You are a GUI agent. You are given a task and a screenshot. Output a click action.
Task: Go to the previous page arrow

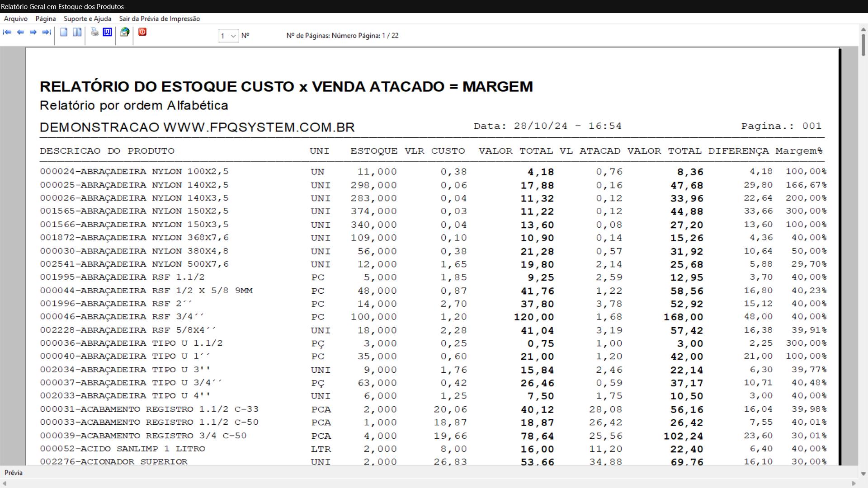click(x=20, y=32)
